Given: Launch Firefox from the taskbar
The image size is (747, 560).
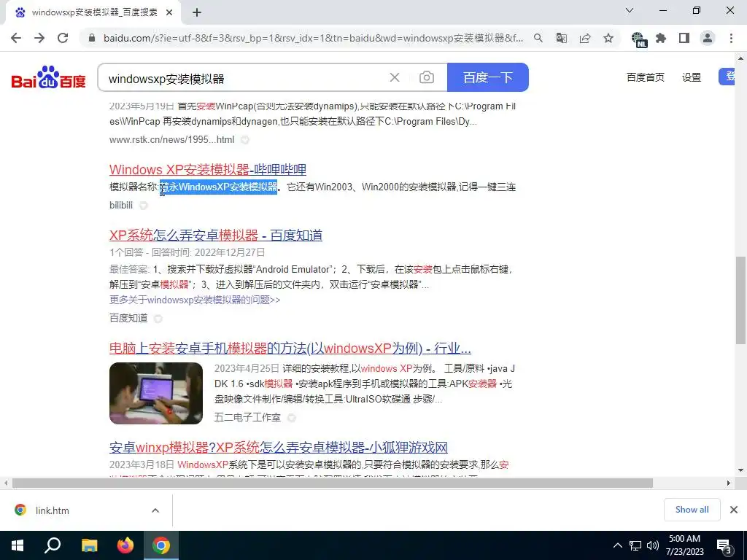Looking at the screenshot, I should (x=125, y=545).
